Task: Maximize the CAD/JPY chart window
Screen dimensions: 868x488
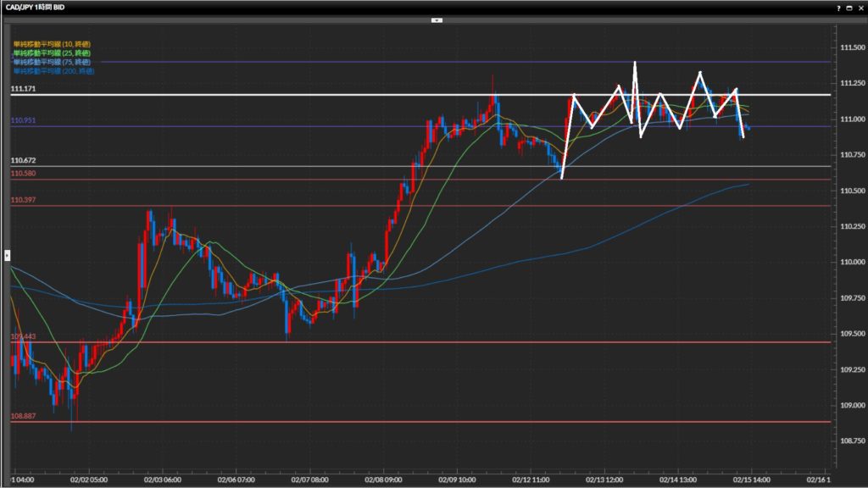Action: [x=850, y=7]
